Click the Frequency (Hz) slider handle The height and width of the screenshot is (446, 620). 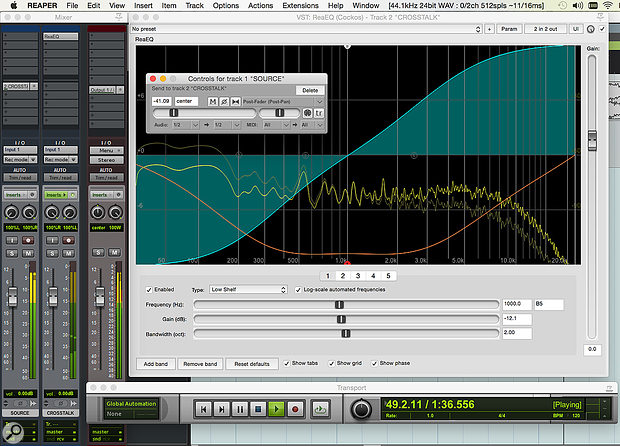click(x=339, y=304)
